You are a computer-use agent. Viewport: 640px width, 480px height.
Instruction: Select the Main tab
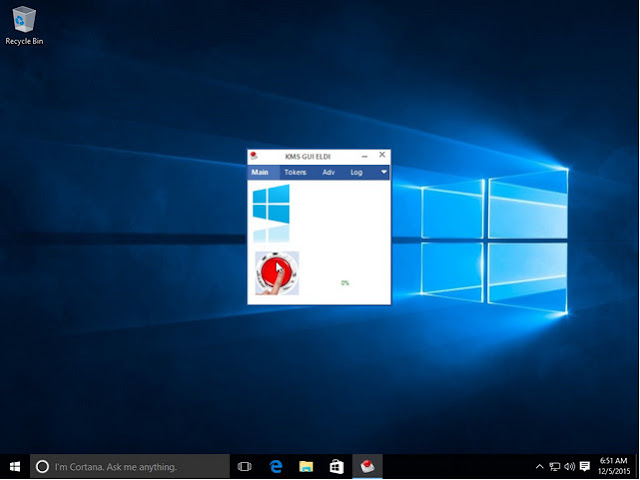tap(260, 172)
